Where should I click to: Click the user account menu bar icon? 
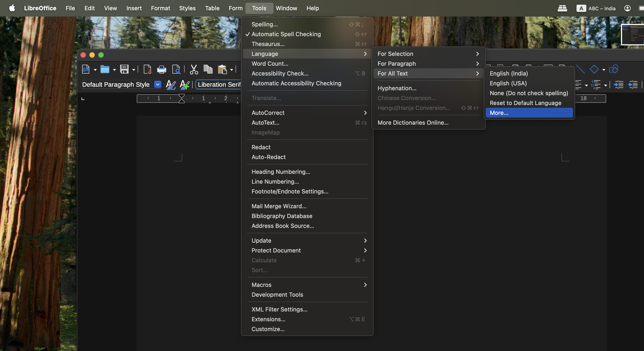tap(627, 8)
